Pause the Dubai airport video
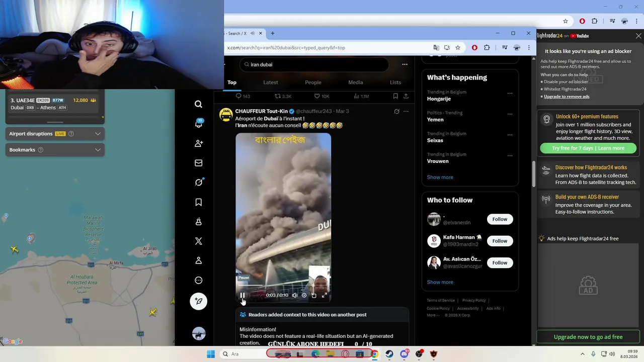Viewport: 644px width, 362px height. (x=243, y=295)
